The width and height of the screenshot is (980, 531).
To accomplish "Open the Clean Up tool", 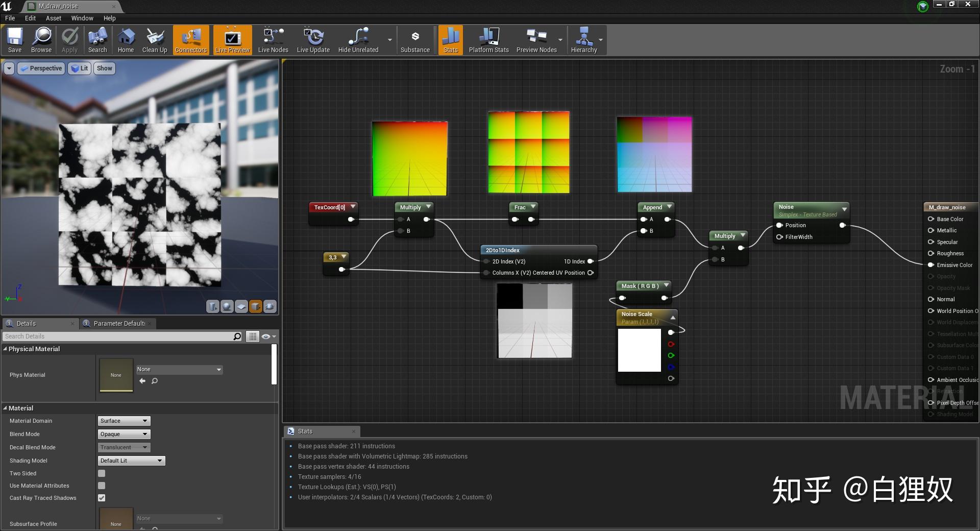I will 155,40.
